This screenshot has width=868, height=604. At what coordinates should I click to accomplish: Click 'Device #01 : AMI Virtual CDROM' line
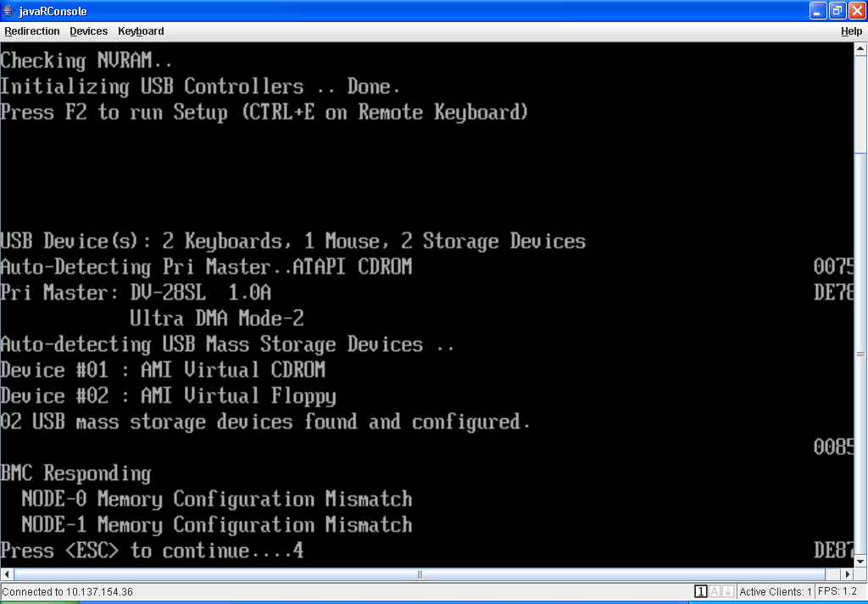click(163, 370)
